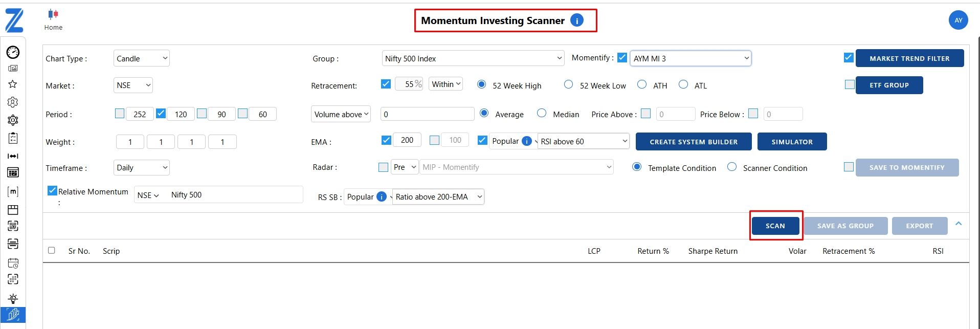Viewport: 980px width, 329px height.
Task: Toggle the EMA 200 checkbox
Action: tap(386, 140)
